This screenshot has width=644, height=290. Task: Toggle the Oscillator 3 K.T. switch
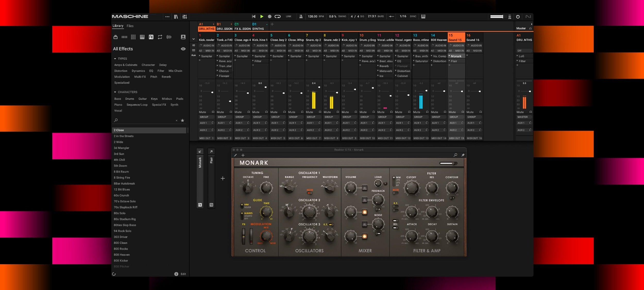click(331, 225)
